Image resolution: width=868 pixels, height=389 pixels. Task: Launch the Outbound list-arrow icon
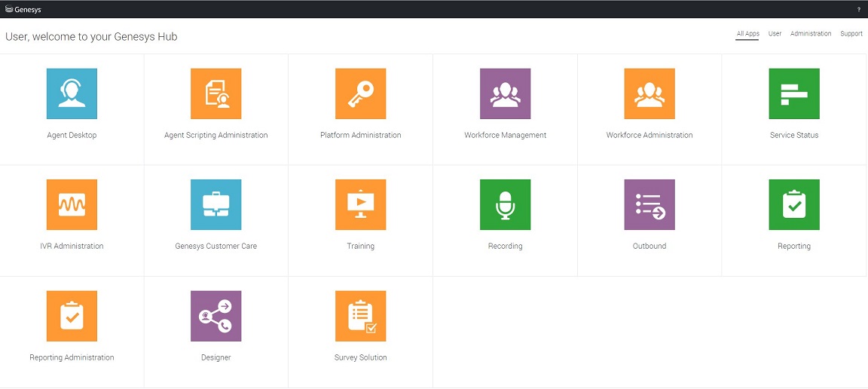(x=649, y=204)
